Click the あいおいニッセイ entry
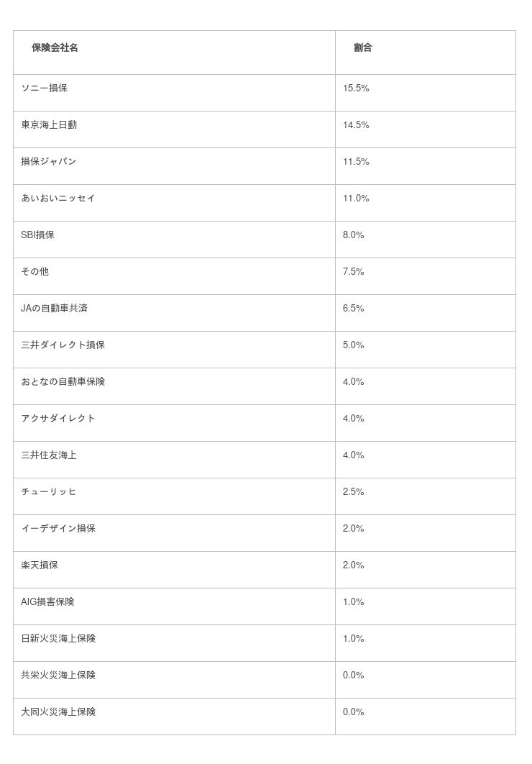The height and width of the screenshot is (764, 532). [58, 199]
